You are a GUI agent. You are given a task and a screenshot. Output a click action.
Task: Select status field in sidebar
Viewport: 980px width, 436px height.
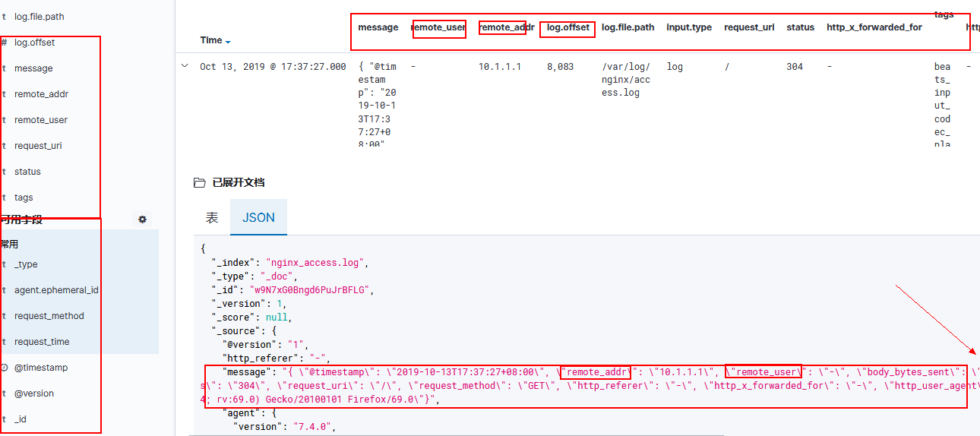pos(27,172)
